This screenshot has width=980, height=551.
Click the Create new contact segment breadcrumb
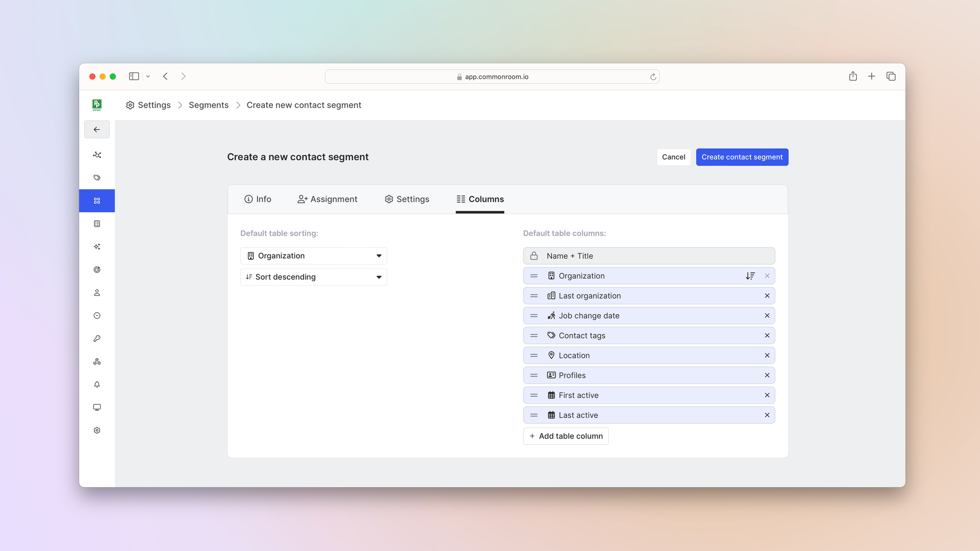coord(304,105)
